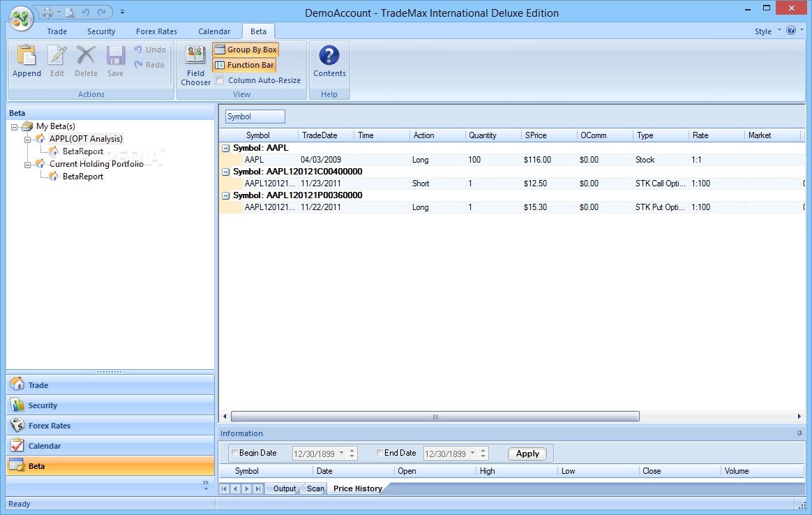812x515 pixels.
Task: Switch to the Security ribbon tab
Action: tap(101, 31)
